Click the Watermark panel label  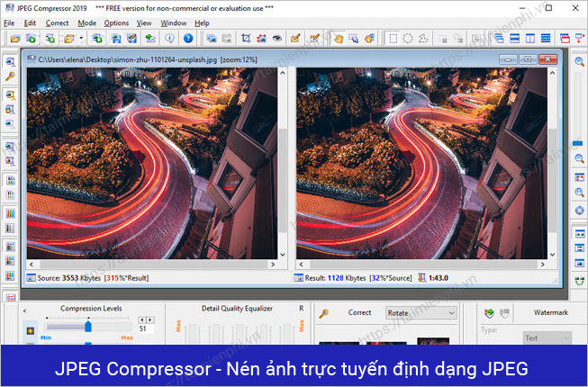551,312
